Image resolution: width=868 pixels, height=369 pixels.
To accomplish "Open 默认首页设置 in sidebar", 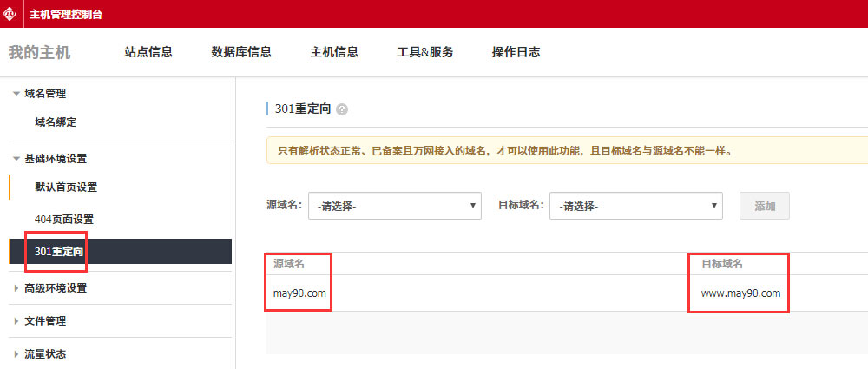I will coord(66,188).
